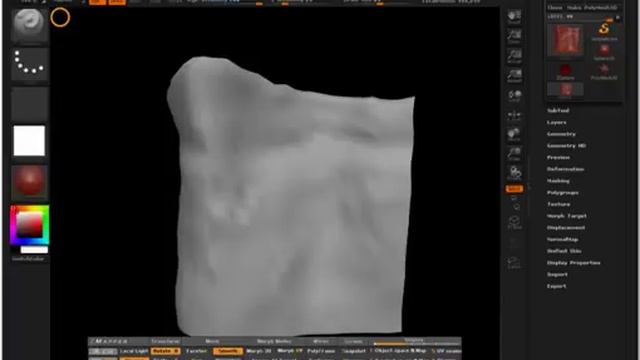Select the Scale mode icon

(514, 154)
